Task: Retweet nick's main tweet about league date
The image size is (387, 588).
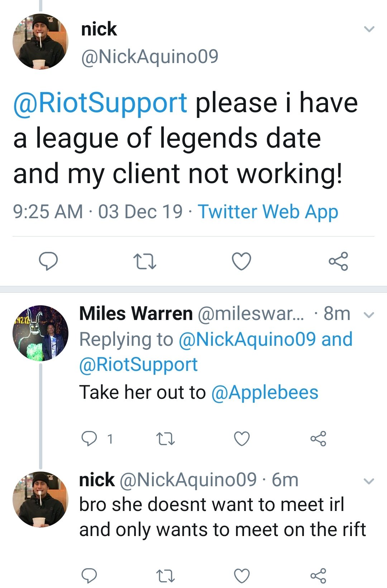Action: [144, 261]
